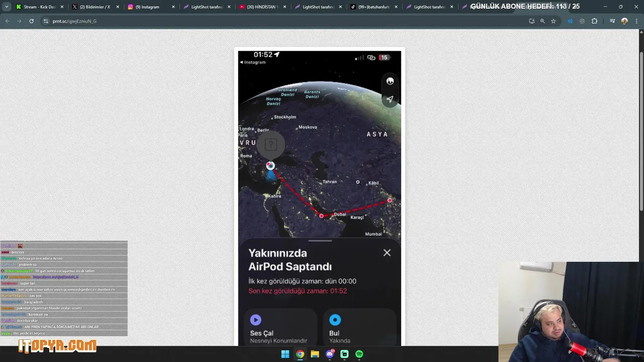The image size is (644, 362).
Task: Reload the prnt.sc page
Action: (x=31, y=21)
